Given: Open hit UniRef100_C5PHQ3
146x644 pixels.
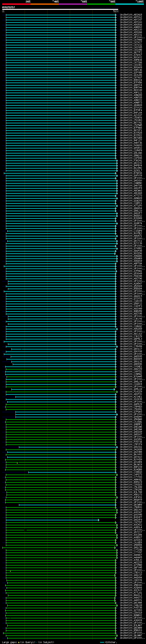Looking at the screenshot, I should click(131, 407).
